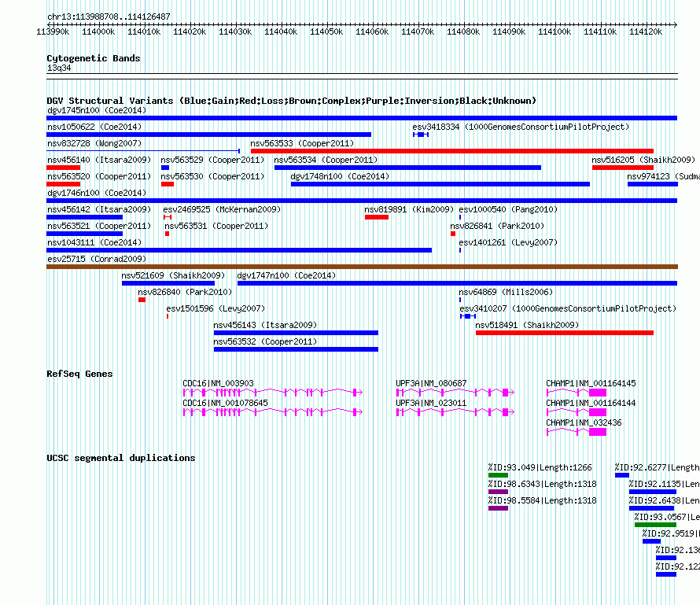Click the esv1401261 (Levy2007) label

pos(508,242)
